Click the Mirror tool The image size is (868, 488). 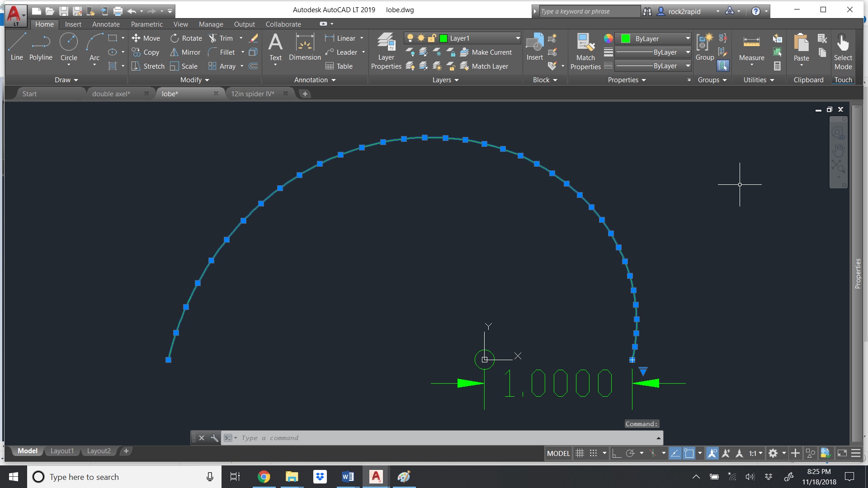(185, 52)
